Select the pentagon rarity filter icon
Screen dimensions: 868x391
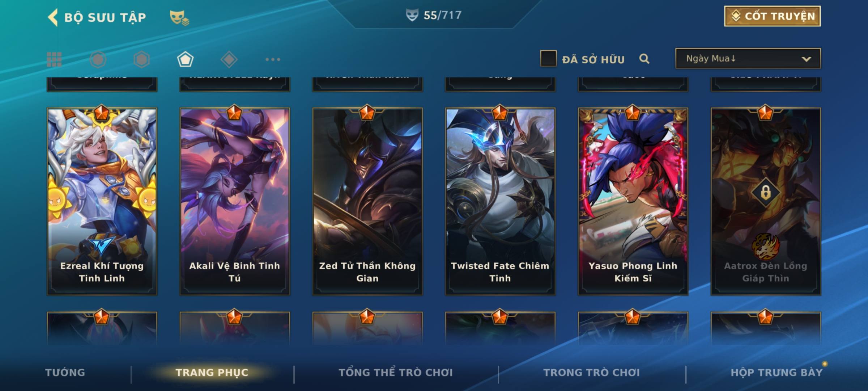click(x=185, y=59)
